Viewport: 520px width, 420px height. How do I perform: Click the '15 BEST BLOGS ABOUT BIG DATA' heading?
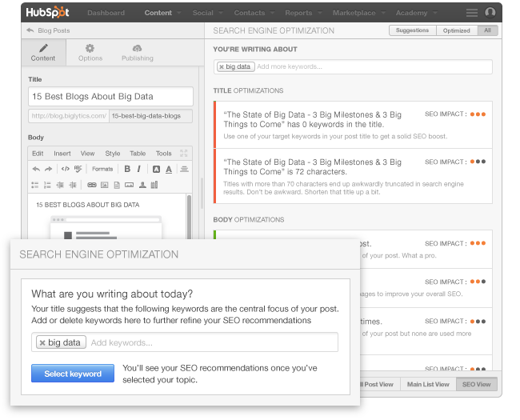[87, 205]
